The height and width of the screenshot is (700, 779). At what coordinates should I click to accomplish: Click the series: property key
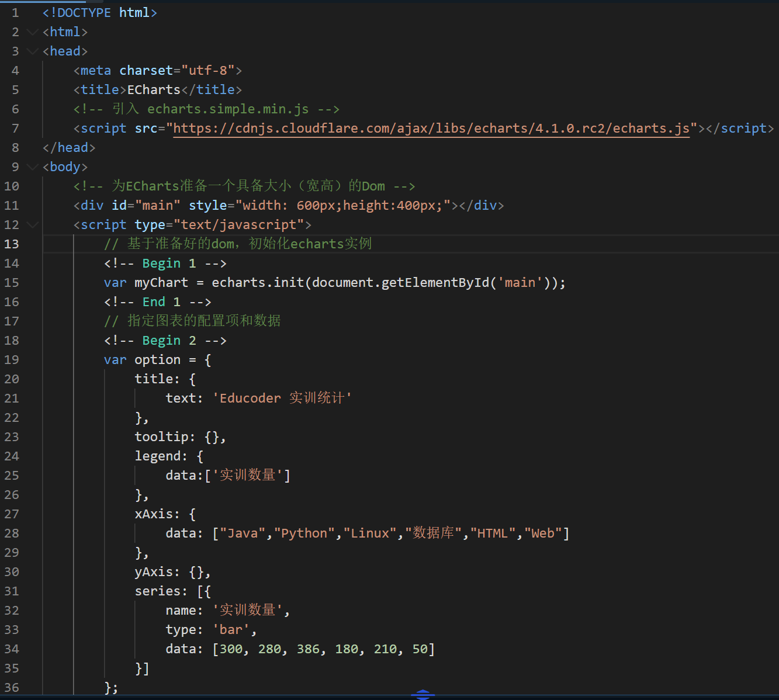[x=161, y=591]
